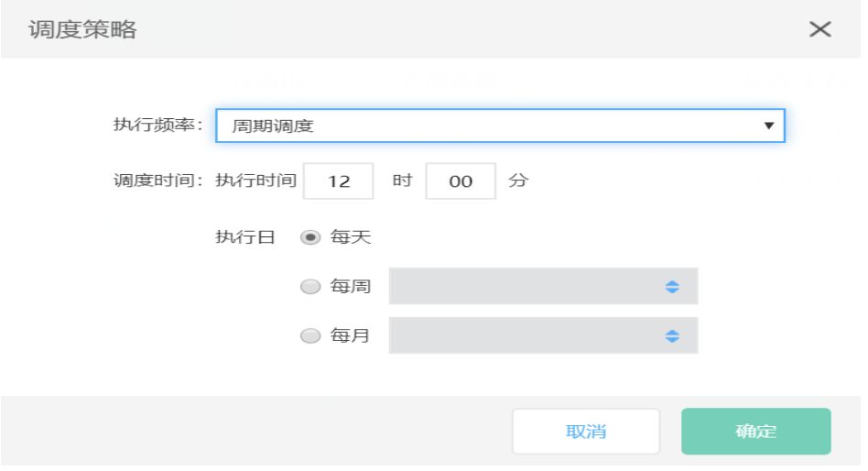Select the 每天 radio button
This screenshot has width=868, height=471.
310,237
